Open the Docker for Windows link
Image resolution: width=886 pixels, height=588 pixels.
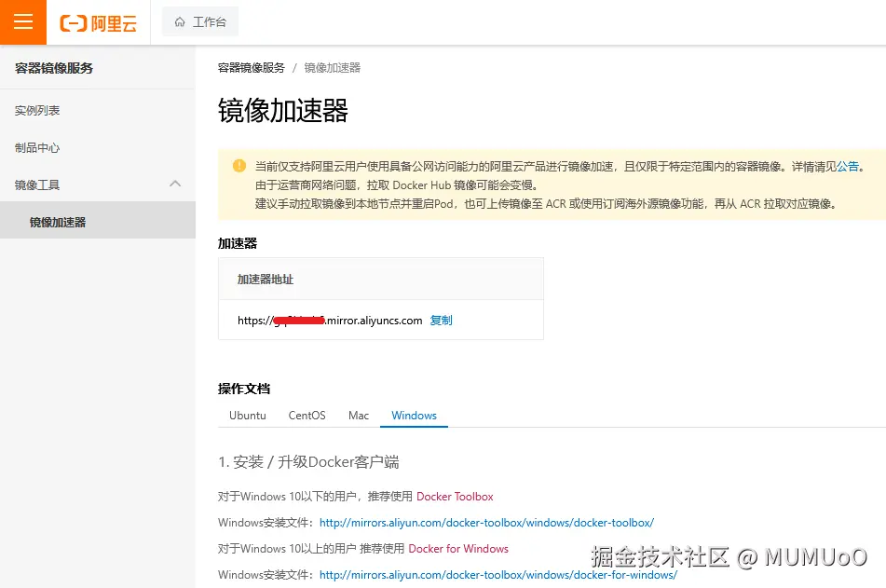click(458, 549)
